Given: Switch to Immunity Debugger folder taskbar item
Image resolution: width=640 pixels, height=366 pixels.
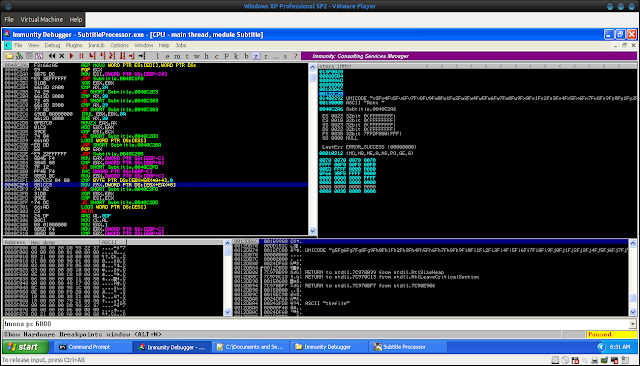Looking at the screenshot, I should (329, 347).
